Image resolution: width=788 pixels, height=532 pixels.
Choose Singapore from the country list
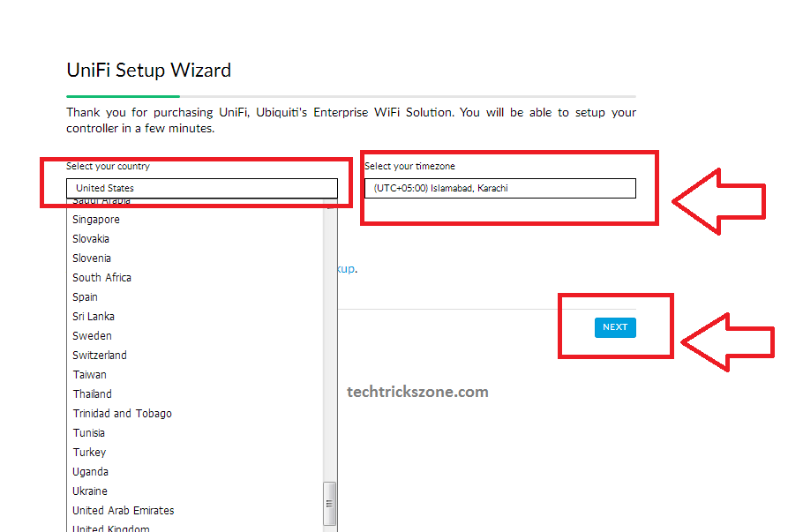[x=96, y=220]
